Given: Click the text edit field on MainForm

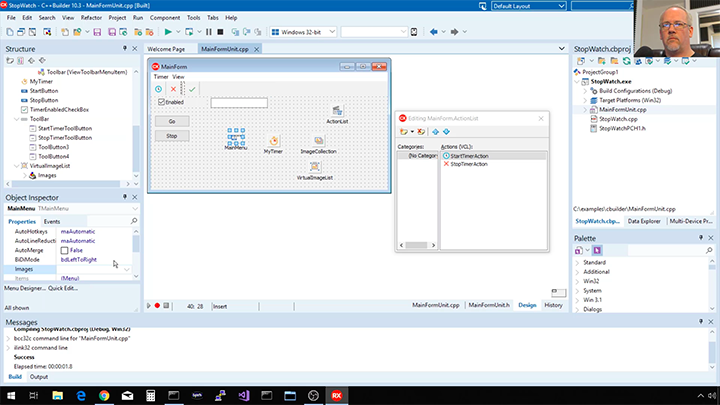Looking at the screenshot, I should tap(239, 102).
